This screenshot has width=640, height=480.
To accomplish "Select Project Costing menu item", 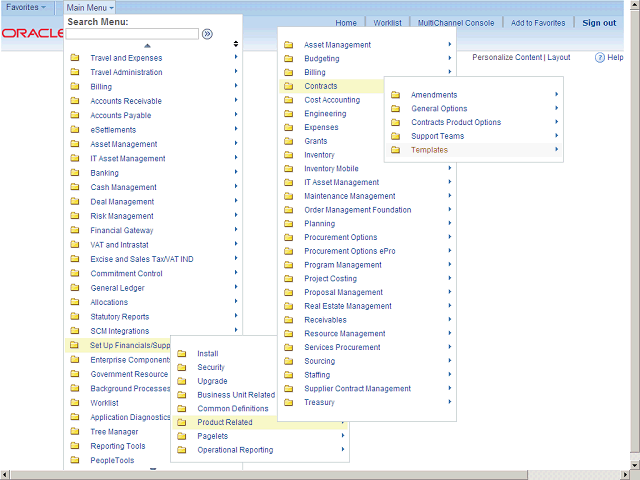I will click(x=330, y=279).
